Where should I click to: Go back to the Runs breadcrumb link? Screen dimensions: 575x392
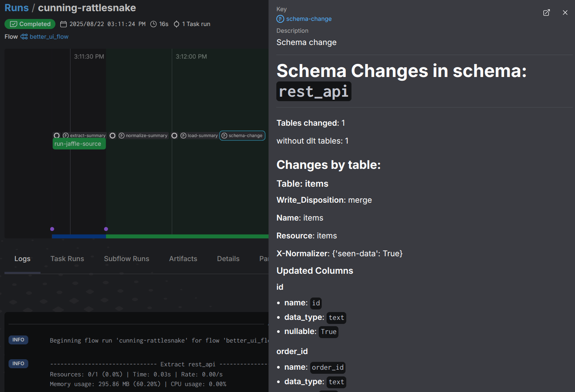16,8
